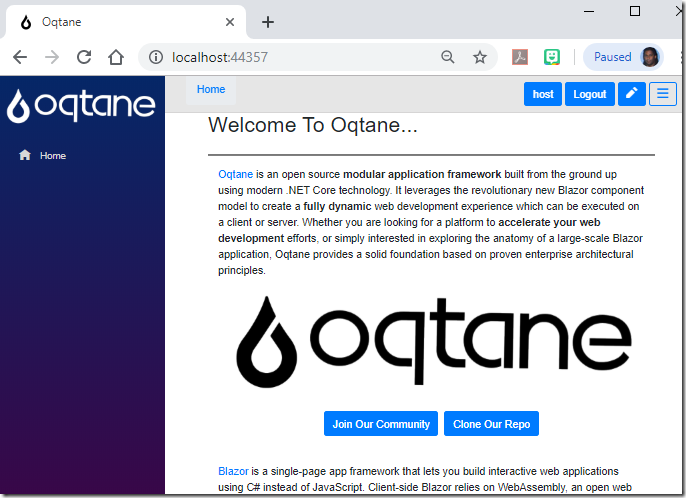Click Clone Our Repo button

(x=491, y=424)
